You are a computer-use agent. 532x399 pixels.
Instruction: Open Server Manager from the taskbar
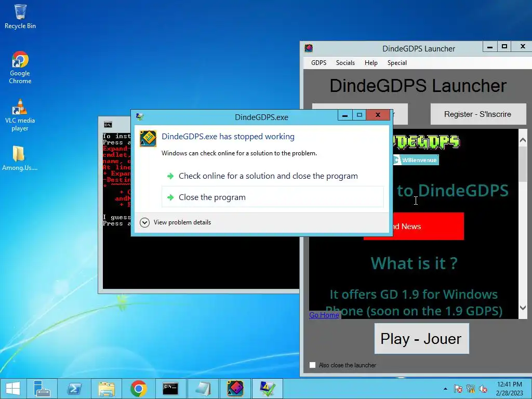(x=42, y=389)
